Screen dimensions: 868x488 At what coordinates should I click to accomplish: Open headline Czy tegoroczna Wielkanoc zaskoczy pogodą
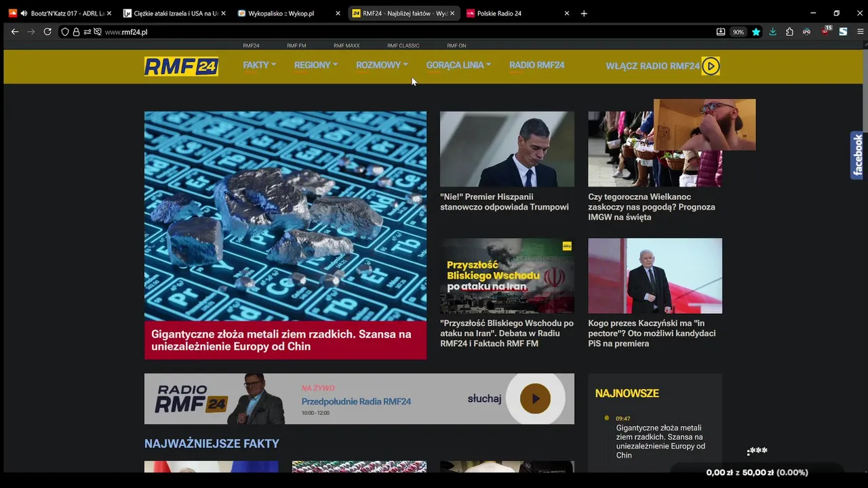point(652,207)
